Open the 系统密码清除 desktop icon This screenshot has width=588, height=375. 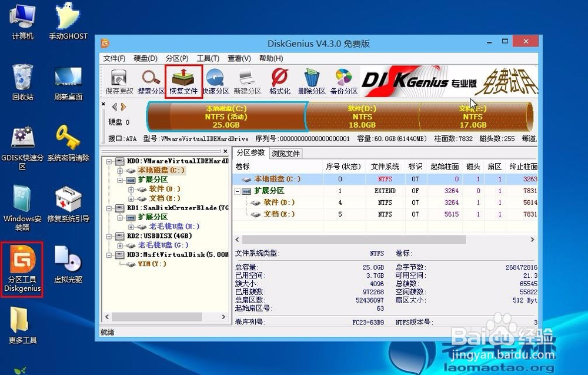tap(68, 144)
